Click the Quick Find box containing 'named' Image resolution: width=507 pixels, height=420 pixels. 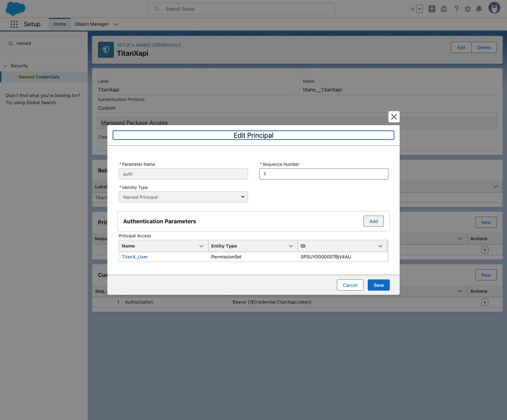tap(43, 43)
